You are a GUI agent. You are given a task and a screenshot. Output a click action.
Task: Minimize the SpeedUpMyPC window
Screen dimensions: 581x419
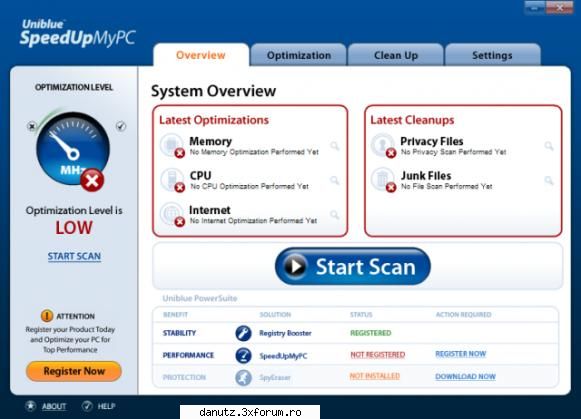[x=535, y=7]
